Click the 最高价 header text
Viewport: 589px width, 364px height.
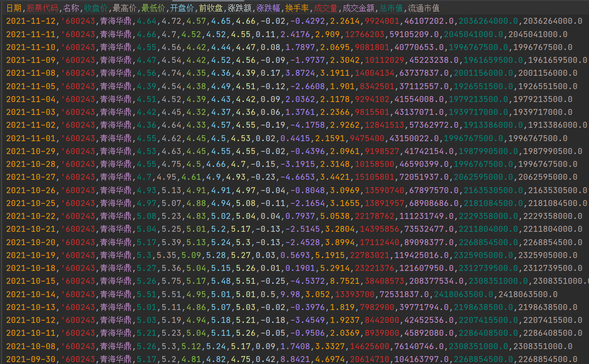coord(124,7)
